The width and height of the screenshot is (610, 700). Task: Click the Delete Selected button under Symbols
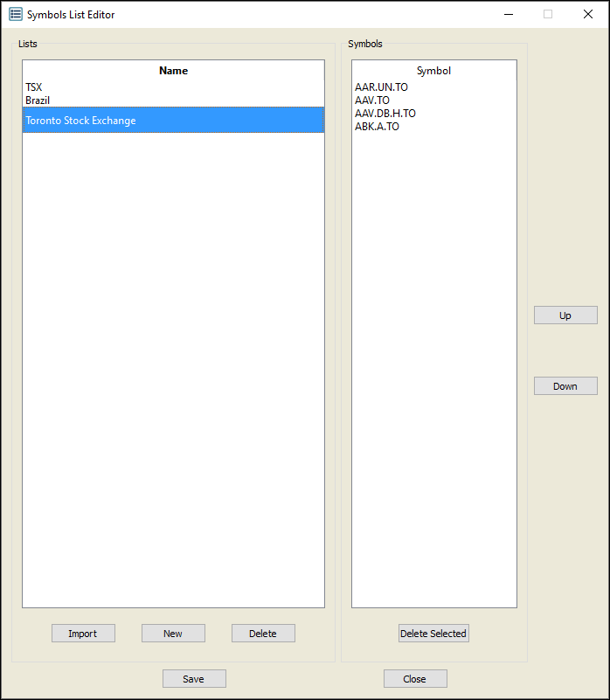point(433,634)
